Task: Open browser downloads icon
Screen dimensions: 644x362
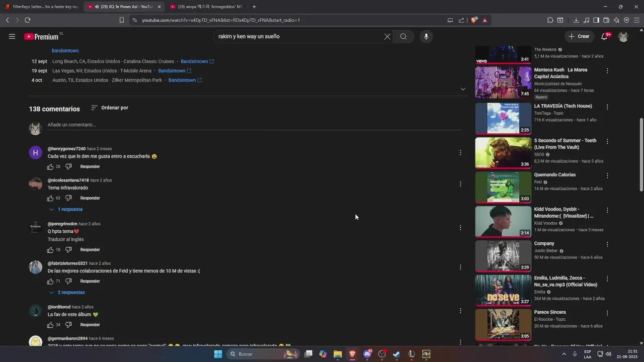Action: click(576, 20)
